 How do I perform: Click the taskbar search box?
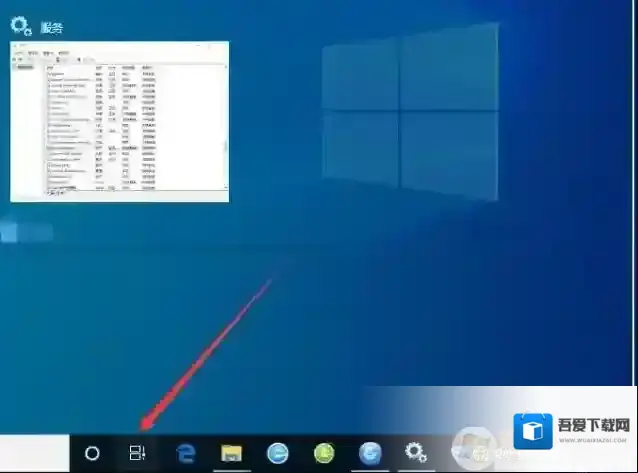tap(35, 453)
